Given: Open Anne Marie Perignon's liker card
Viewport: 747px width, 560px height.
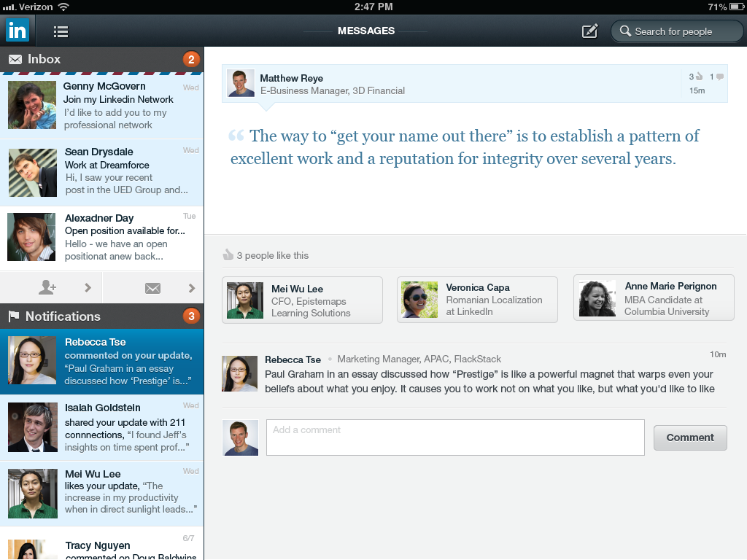Looking at the screenshot, I should click(654, 298).
